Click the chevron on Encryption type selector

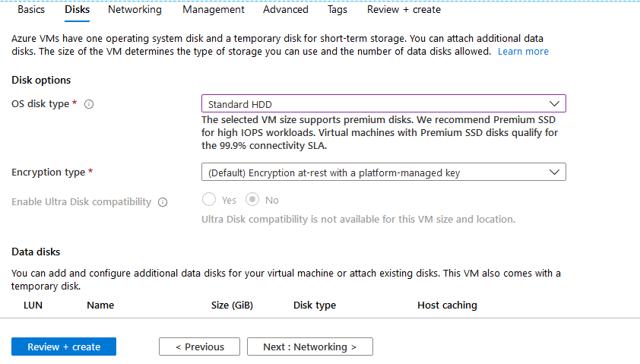click(554, 173)
